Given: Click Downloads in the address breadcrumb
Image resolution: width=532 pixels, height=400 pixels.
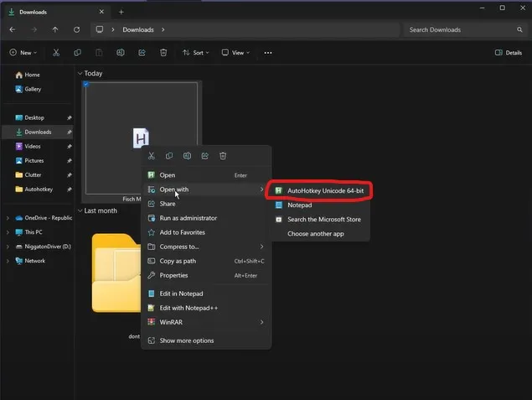Looking at the screenshot, I should coord(138,30).
